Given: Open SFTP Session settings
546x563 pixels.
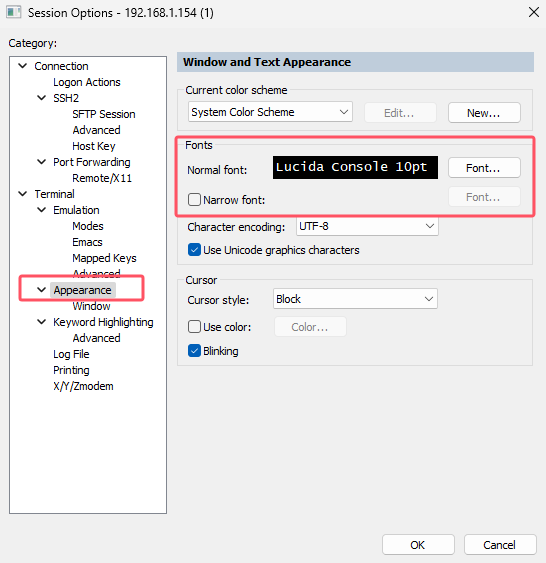Looking at the screenshot, I should tap(104, 114).
